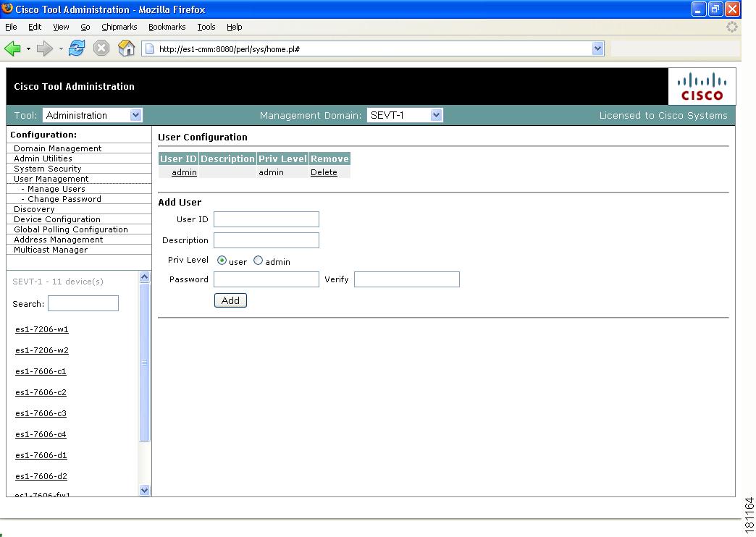The image size is (756, 537).
Task: Open the Back button history dropdown arrow
Action: [28, 48]
